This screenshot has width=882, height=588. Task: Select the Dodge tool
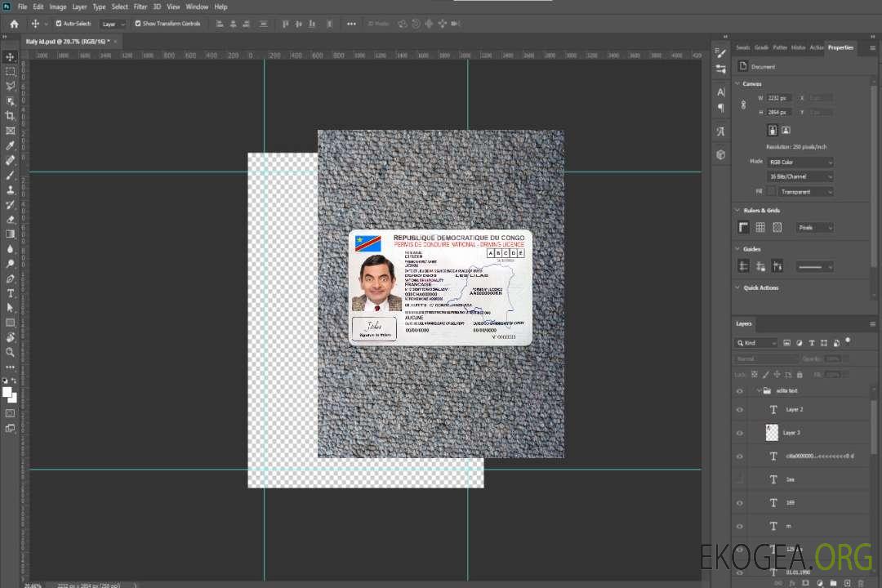[x=10, y=263]
